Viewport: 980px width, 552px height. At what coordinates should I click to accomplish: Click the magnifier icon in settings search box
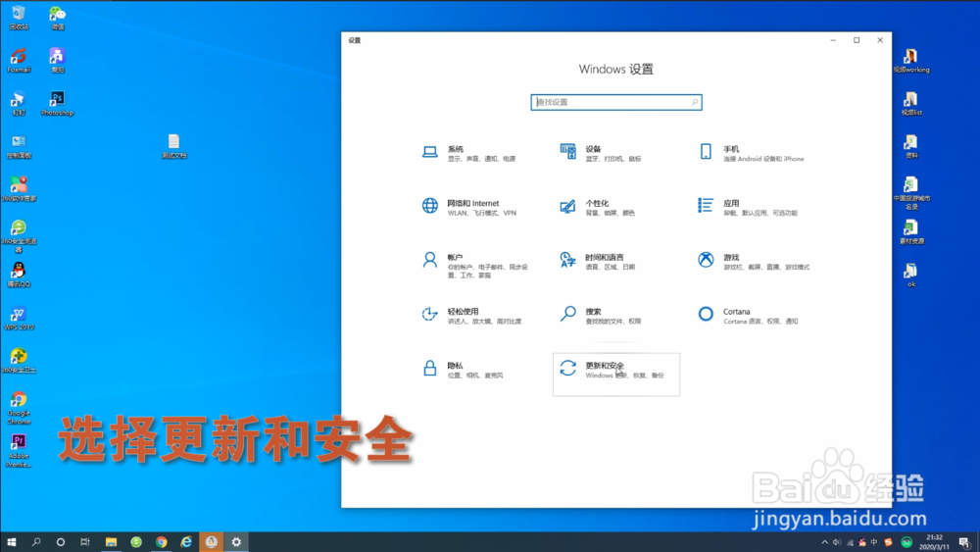[x=695, y=102]
